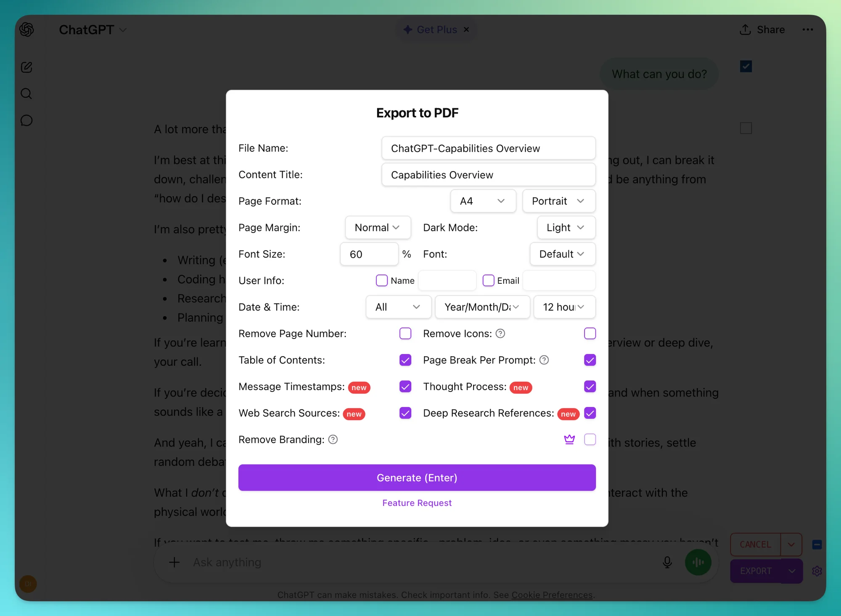The image size is (841, 616).
Task: Open the Date & Time All dropdown
Action: pyautogui.click(x=399, y=307)
